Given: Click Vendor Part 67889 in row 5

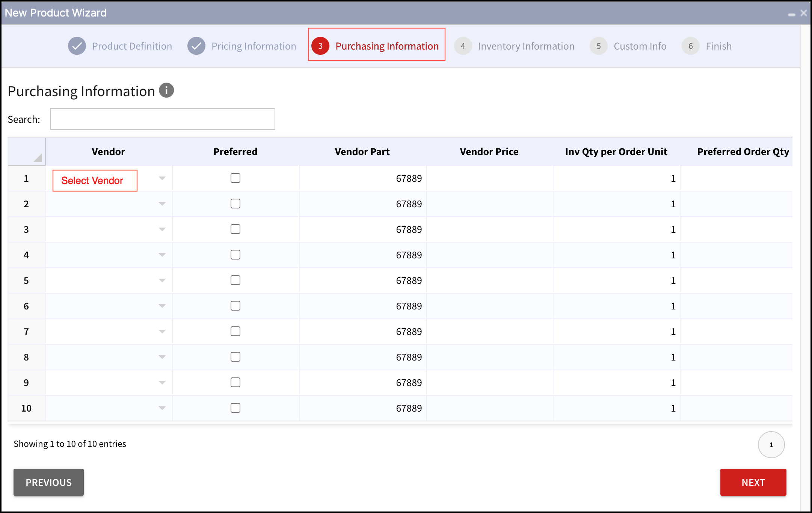Looking at the screenshot, I should [409, 281].
